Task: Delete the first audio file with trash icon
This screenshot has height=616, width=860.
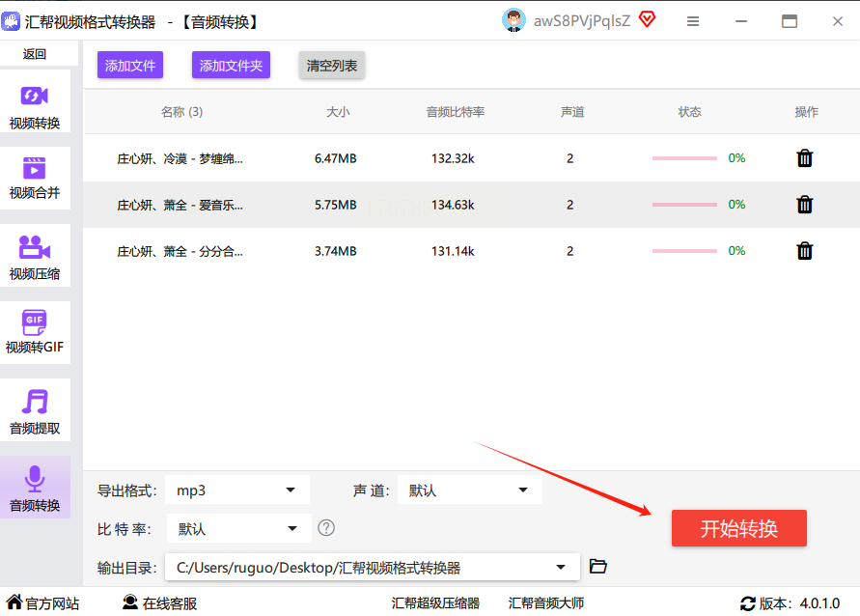Action: [804, 158]
